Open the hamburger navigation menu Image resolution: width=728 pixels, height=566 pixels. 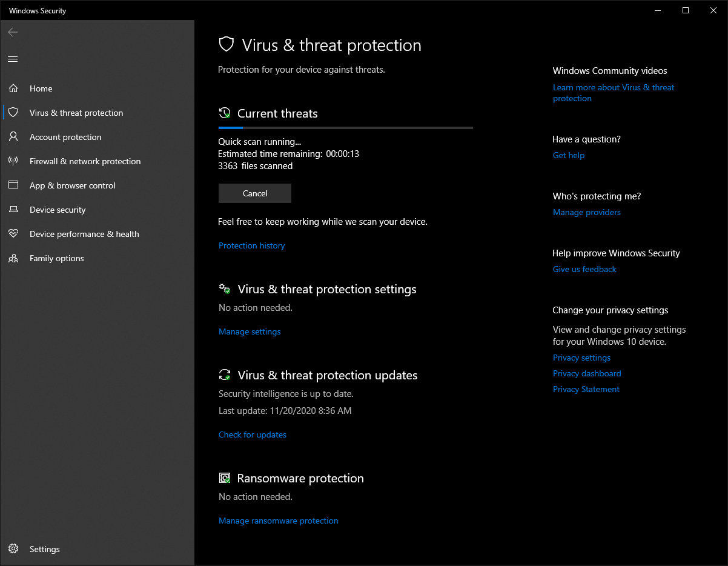pyautogui.click(x=13, y=59)
